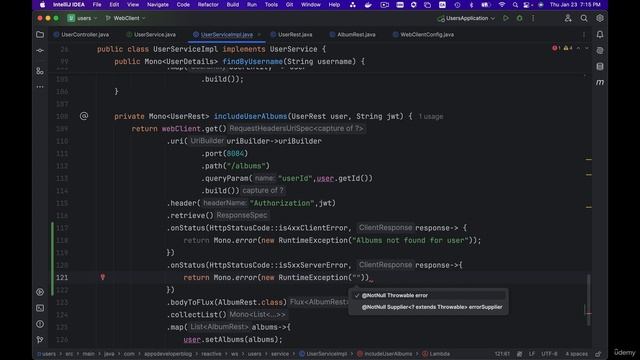
Task: Switch to WebClientConfig.java tab
Action: click(x=423, y=35)
